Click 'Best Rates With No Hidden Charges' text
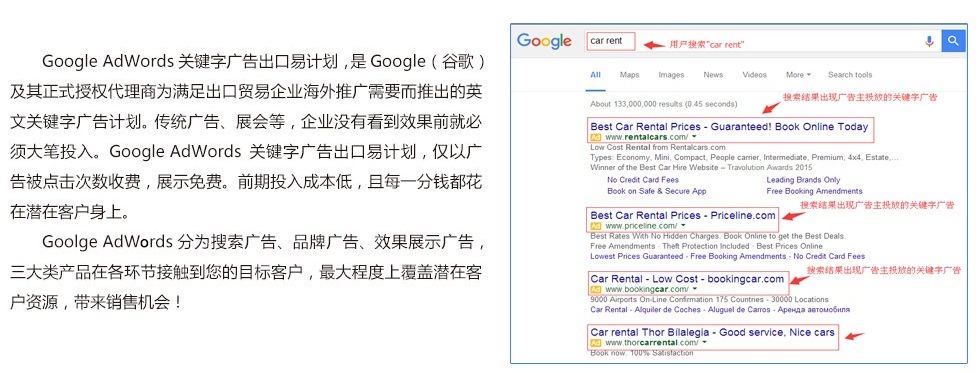The image size is (980, 373). (x=654, y=236)
